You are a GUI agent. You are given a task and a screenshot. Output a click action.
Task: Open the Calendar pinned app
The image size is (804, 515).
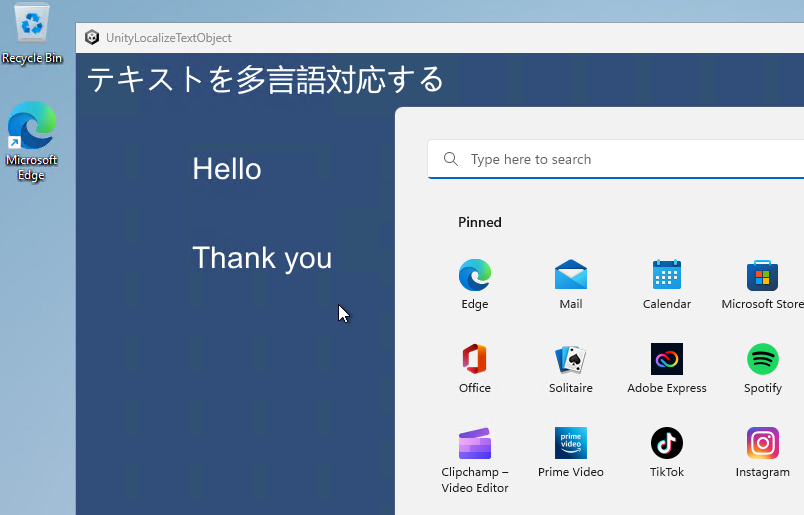pyautogui.click(x=667, y=285)
